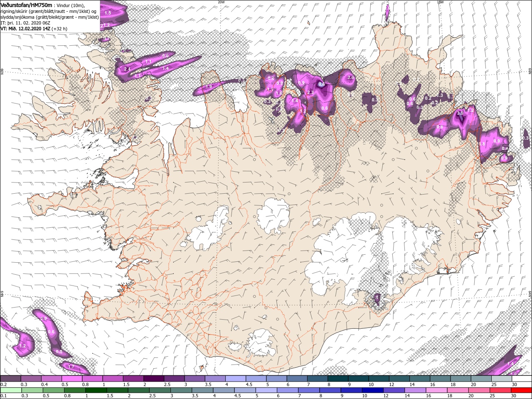The height and width of the screenshot is (399, 532).
Task: Click the Veðurstofan/HM750m title text
Action: (26, 5)
